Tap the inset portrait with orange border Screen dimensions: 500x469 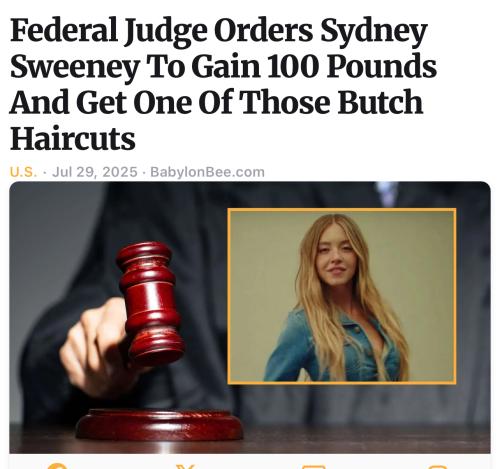pyautogui.click(x=342, y=296)
